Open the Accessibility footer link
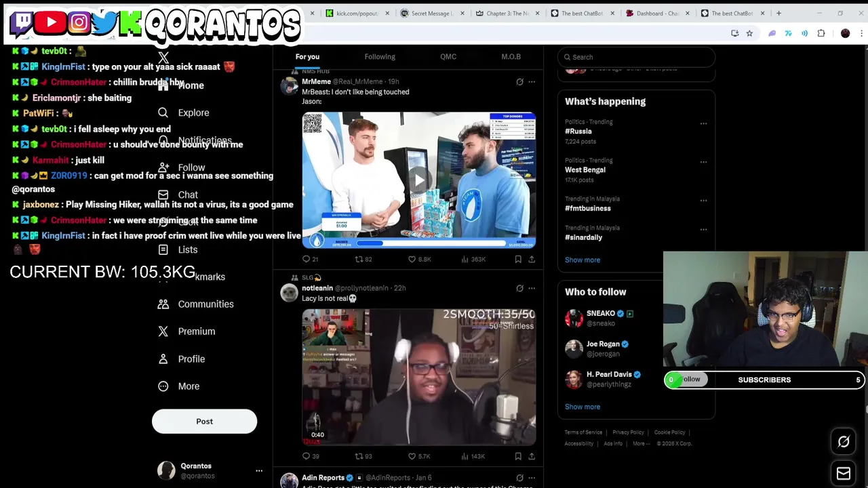This screenshot has width=868, height=488. 579,444
